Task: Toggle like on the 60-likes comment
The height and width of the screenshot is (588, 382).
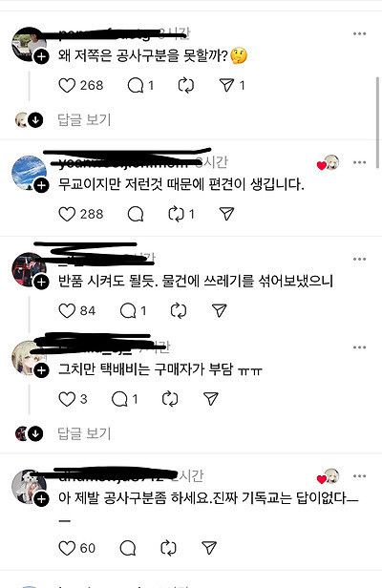Action: pyautogui.click(x=67, y=548)
